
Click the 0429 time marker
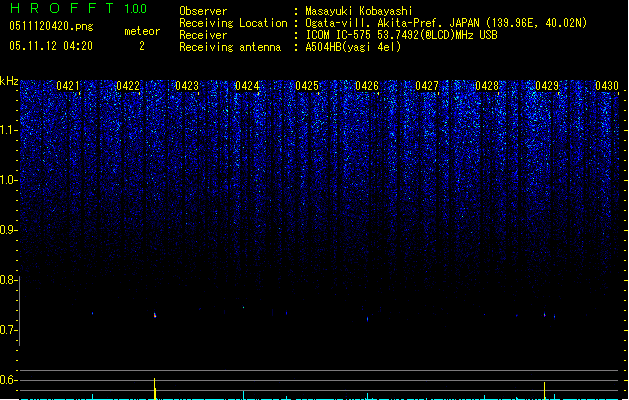547,86
